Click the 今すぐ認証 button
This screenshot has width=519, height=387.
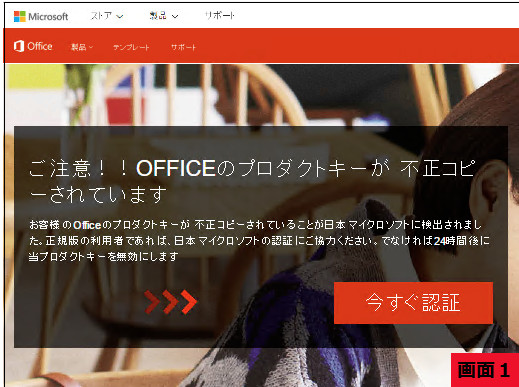tap(413, 303)
